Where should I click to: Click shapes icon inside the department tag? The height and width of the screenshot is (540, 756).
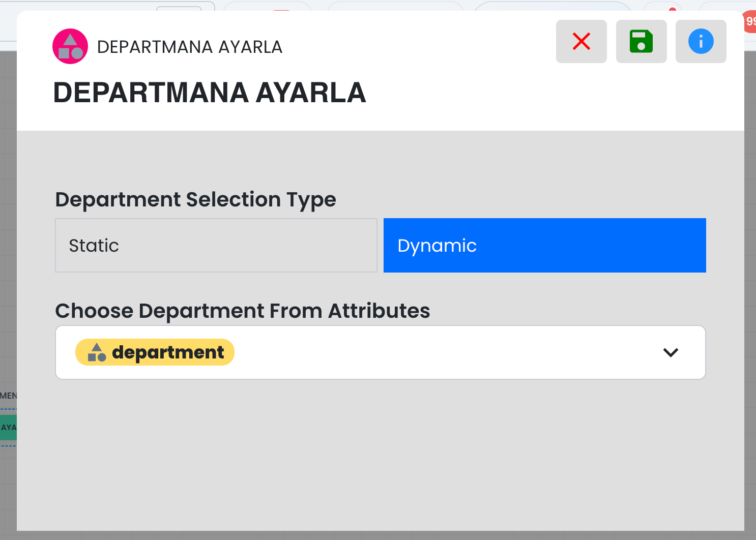pos(97,352)
